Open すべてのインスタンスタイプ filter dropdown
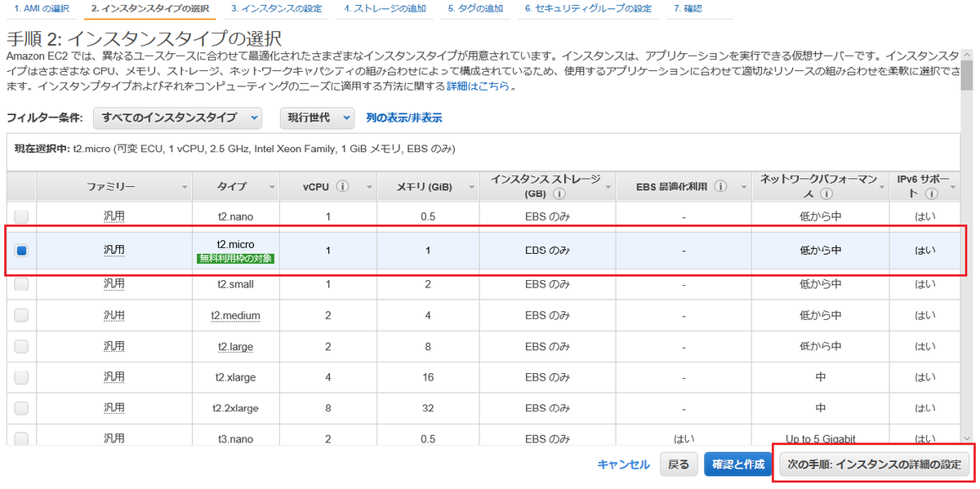 pyautogui.click(x=177, y=118)
